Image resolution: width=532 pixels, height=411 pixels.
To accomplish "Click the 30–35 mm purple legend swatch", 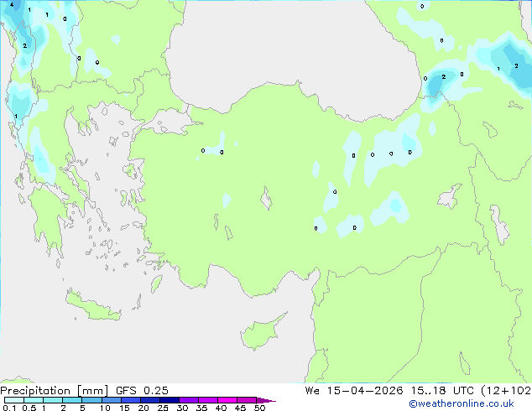I will tap(189, 400).
